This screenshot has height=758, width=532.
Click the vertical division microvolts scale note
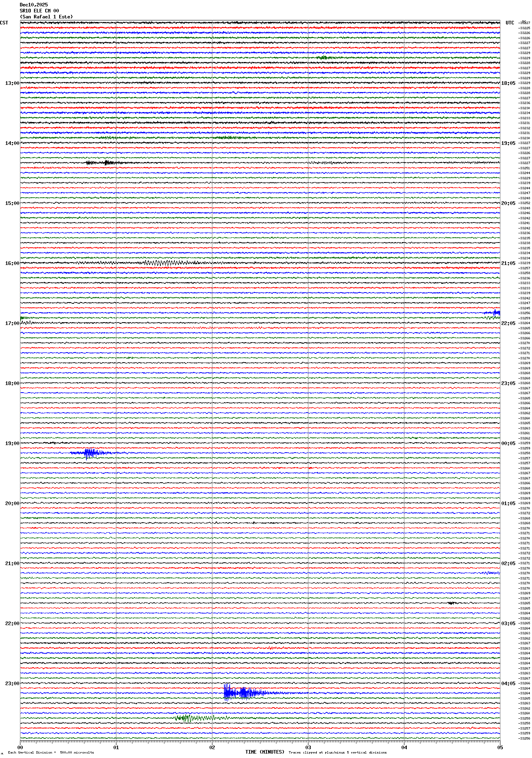point(51,752)
